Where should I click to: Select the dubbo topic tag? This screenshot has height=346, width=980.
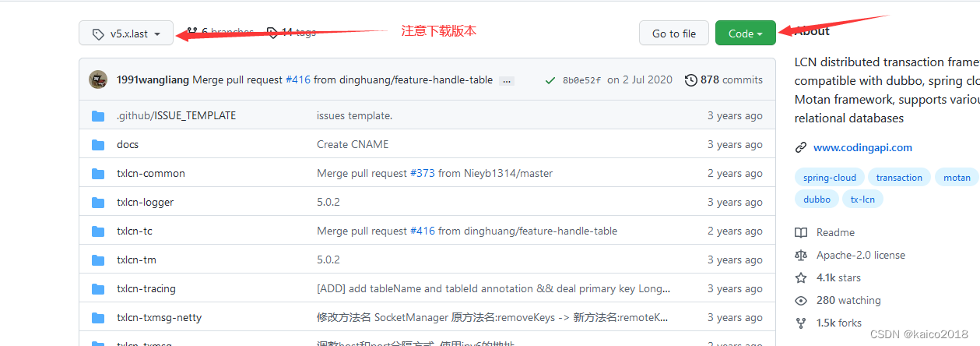(817, 199)
